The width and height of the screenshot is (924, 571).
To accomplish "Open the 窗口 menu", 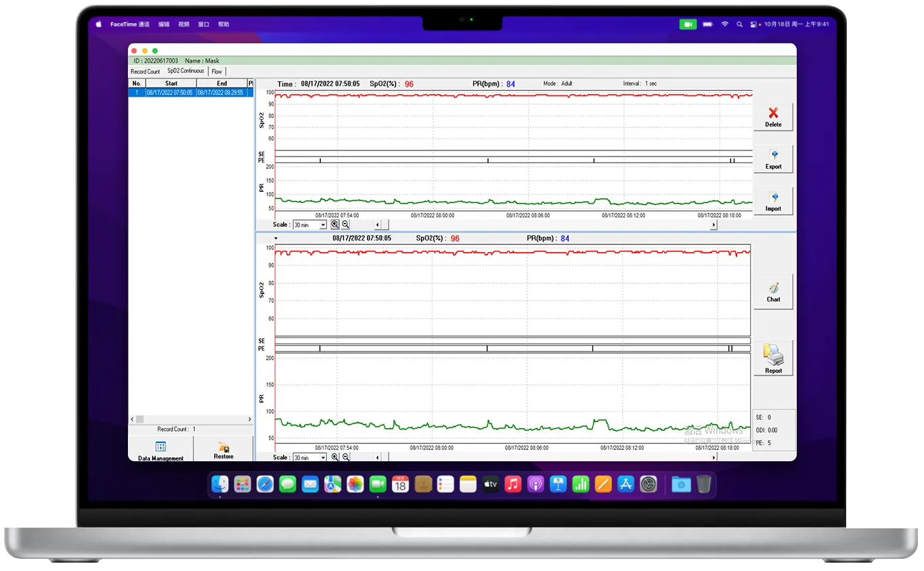I will click(x=204, y=24).
